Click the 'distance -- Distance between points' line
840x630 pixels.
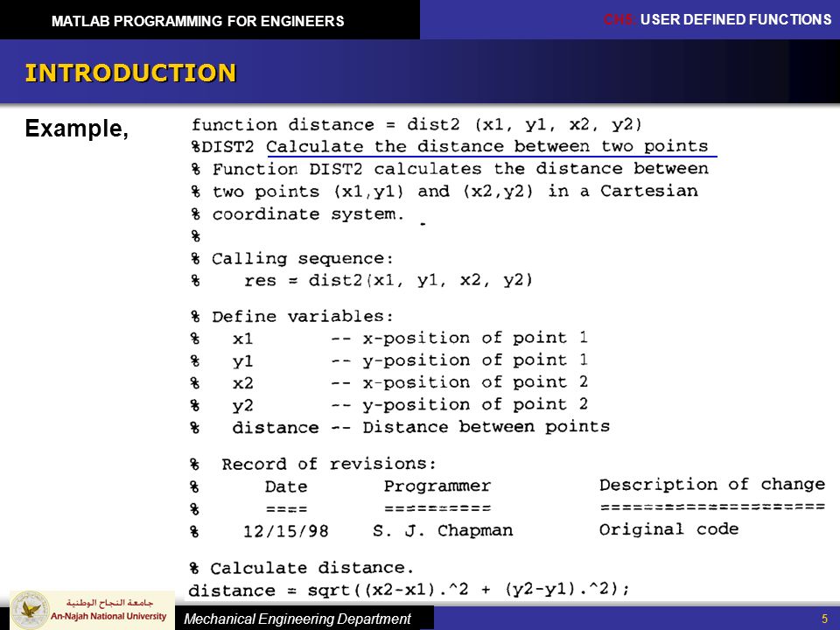click(x=421, y=427)
